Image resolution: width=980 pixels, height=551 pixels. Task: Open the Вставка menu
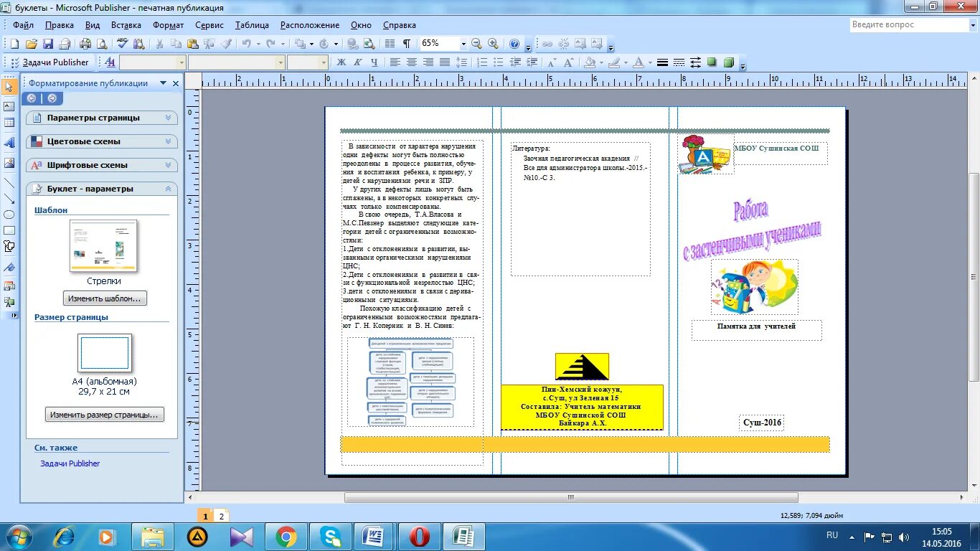[x=126, y=25]
